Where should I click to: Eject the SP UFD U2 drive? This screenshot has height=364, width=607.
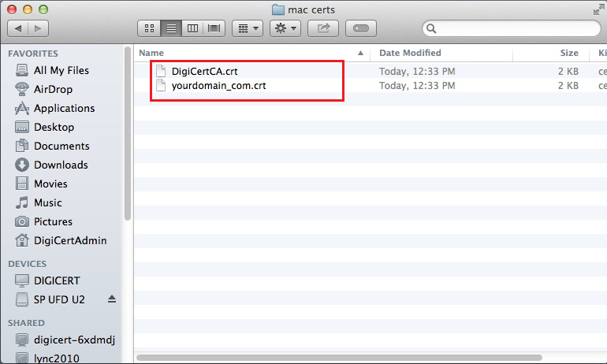click(111, 299)
